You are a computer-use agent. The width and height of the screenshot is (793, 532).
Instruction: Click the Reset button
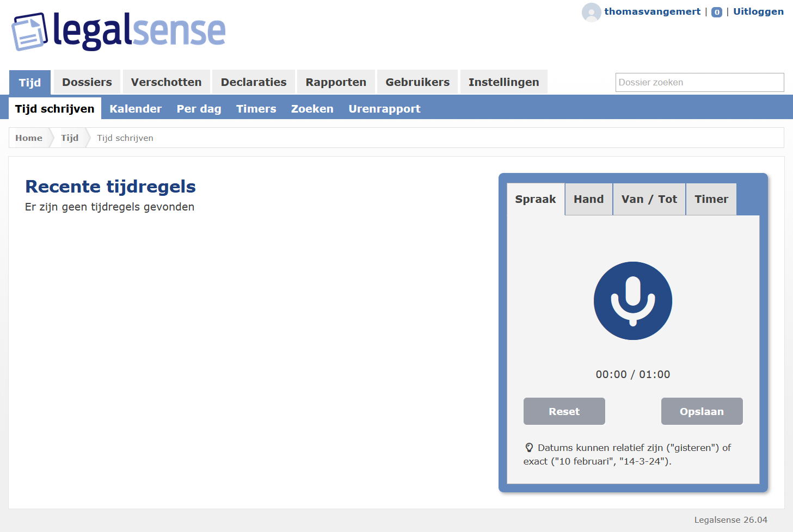[x=564, y=411]
